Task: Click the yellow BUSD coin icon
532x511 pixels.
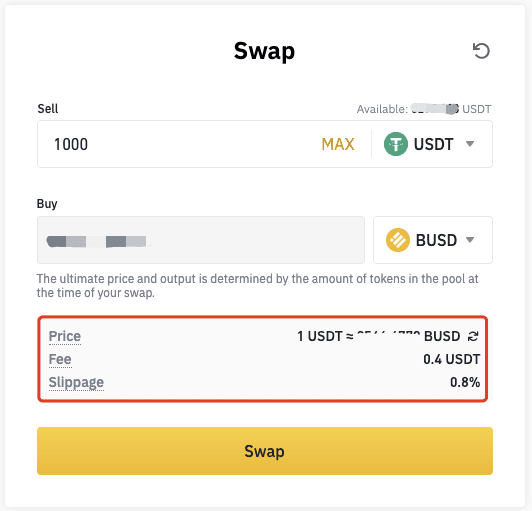Action: click(x=398, y=240)
